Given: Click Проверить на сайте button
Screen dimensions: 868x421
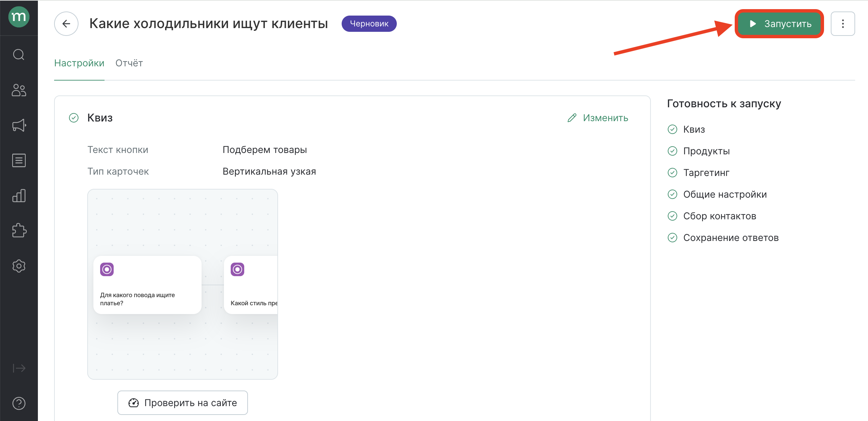Looking at the screenshot, I should (183, 403).
